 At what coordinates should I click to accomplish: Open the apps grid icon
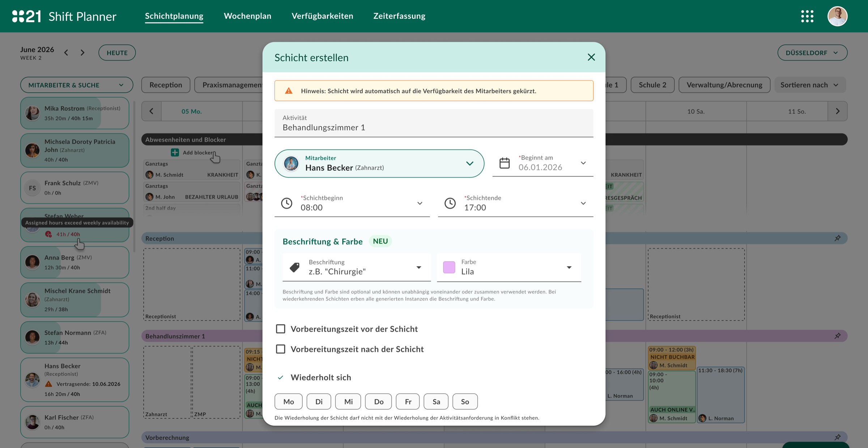[807, 16]
